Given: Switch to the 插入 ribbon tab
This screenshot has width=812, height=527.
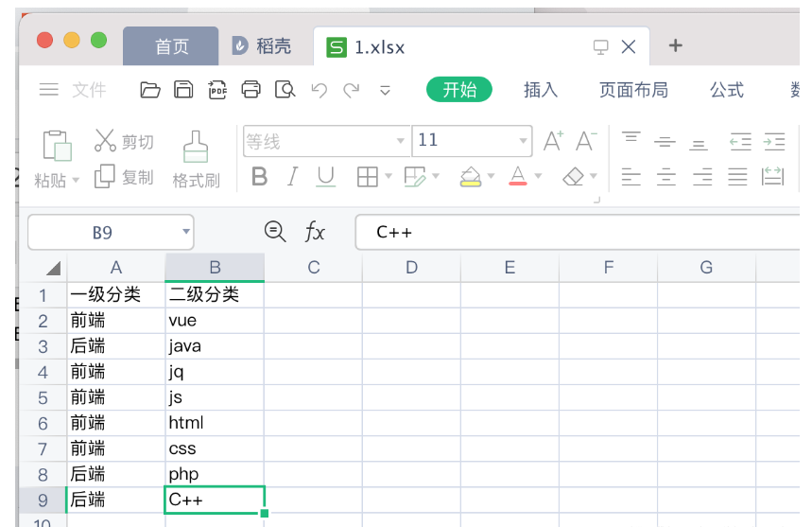Looking at the screenshot, I should click(540, 90).
